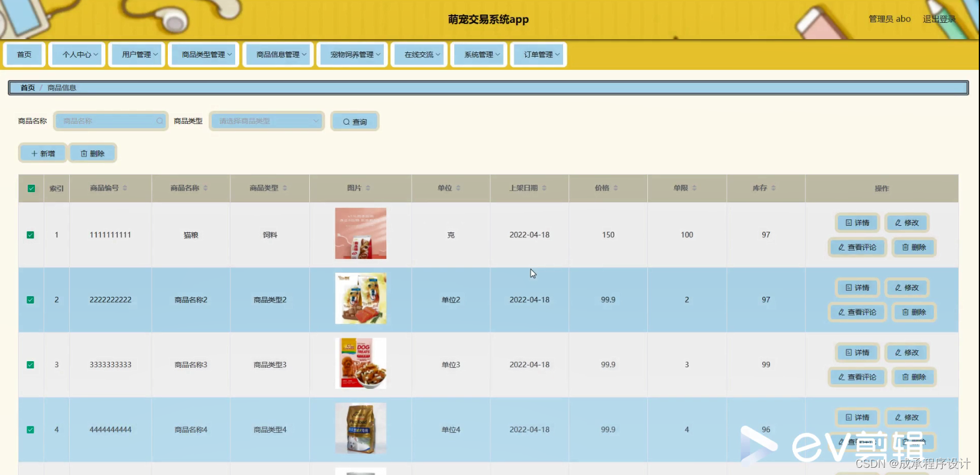Click 详情 for the 商品名称3 row
The width and height of the screenshot is (980, 475).
click(858, 353)
